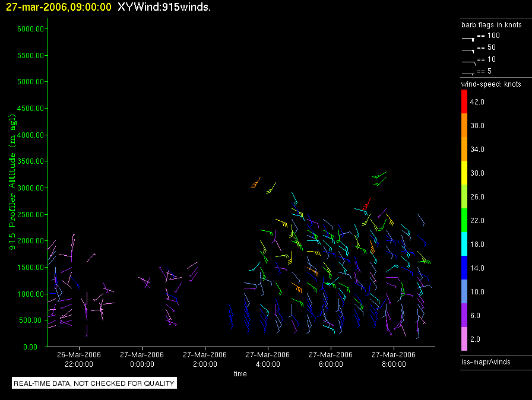Click the '27-Mar-2006 4:00:00' time tick label
Image resolution: width=532 pixels, height=400 pixels.
[268, 359]
